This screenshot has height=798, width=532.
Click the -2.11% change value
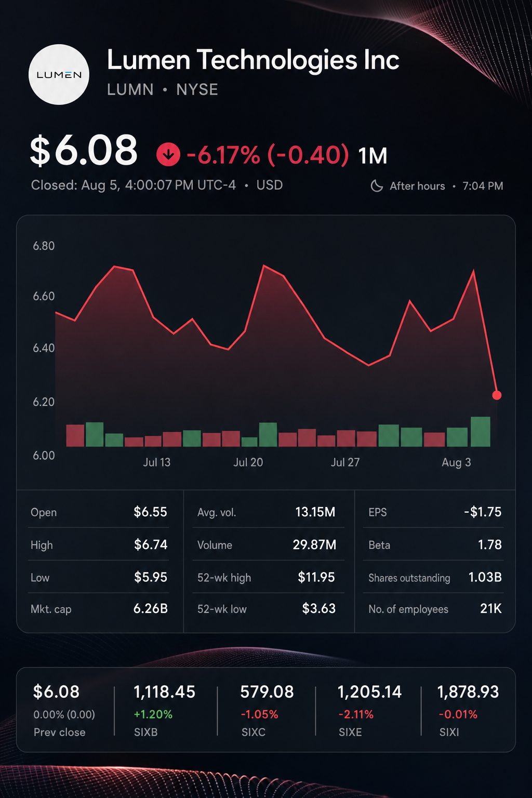click(356, 714)
